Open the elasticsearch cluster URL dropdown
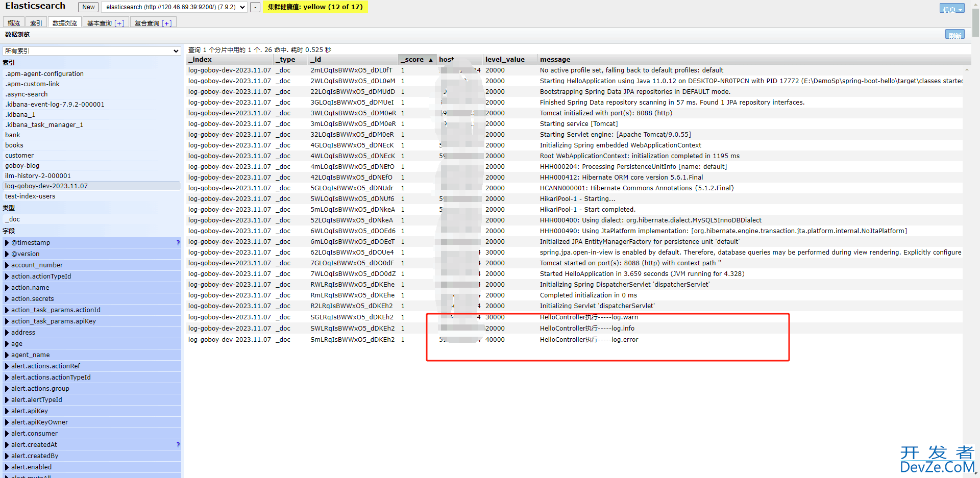 pos(175,7)
